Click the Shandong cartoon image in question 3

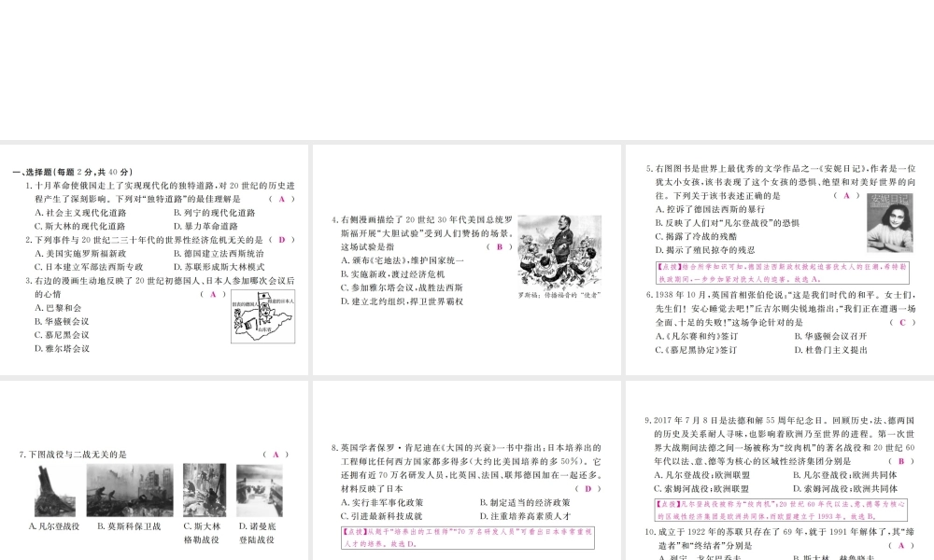click(262, 316)
